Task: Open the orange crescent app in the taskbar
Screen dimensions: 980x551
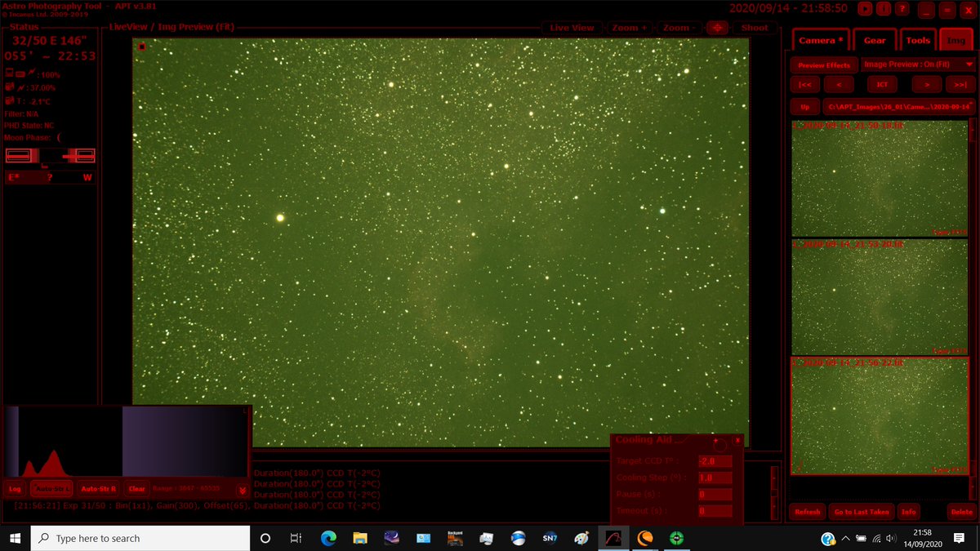Action: point(644,538)
